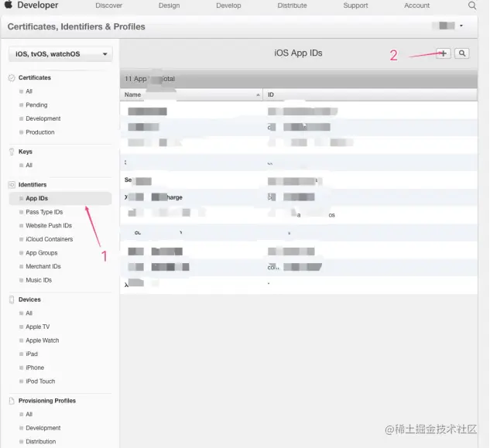Image resolution: width=490 pixels, height=448 pixels.
Task: Select App IDs in sidebar
Action: [x=60, y=198]
